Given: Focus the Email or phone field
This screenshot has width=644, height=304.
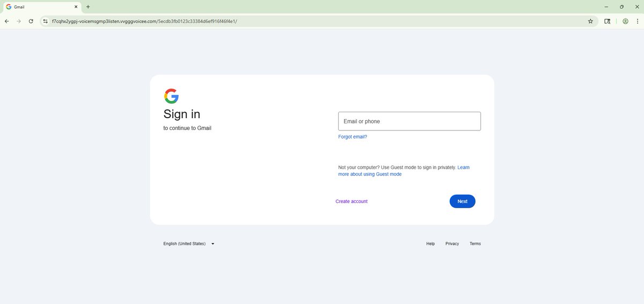Looking at the screenshot, I should [x=409, y=121].
